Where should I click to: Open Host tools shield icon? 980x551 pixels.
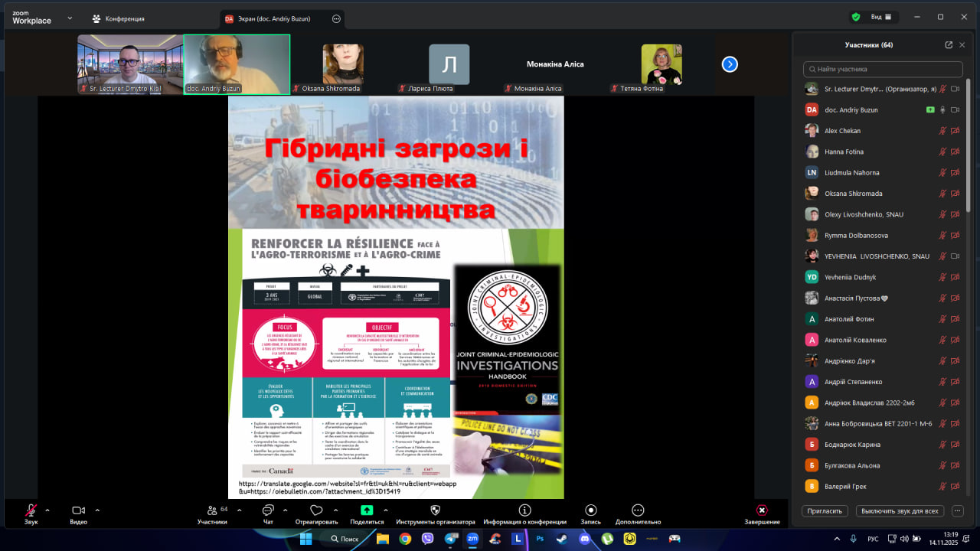435,510
